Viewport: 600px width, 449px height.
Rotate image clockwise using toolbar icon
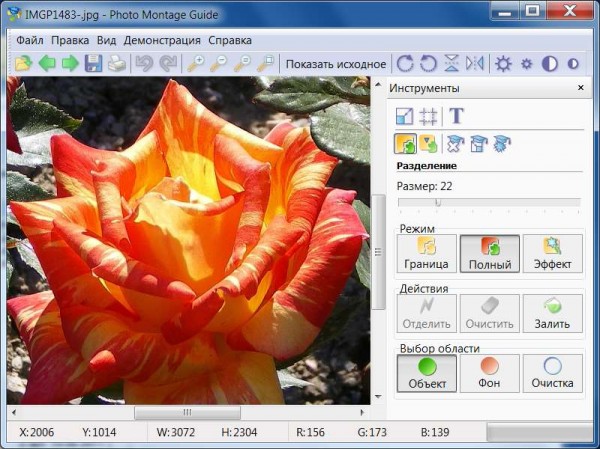pyautogui.click(x=405, y=64)
